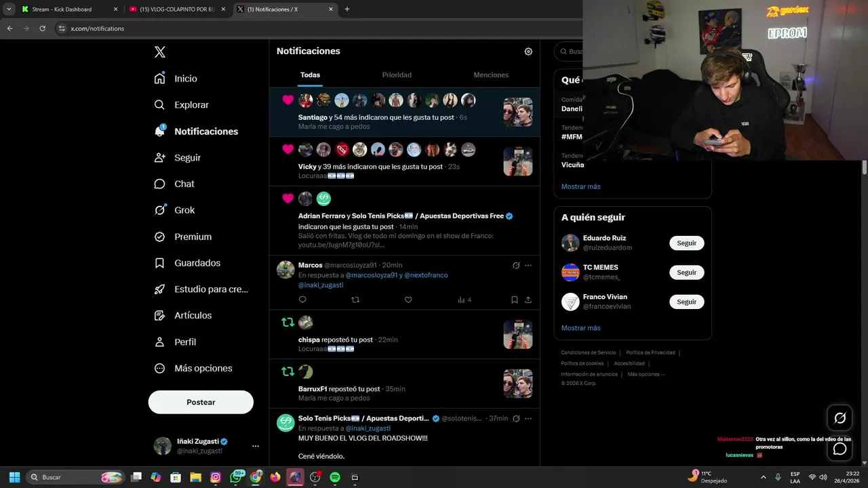
Task: Open Política de Privacidad link
Action: [x=650, y=353]
